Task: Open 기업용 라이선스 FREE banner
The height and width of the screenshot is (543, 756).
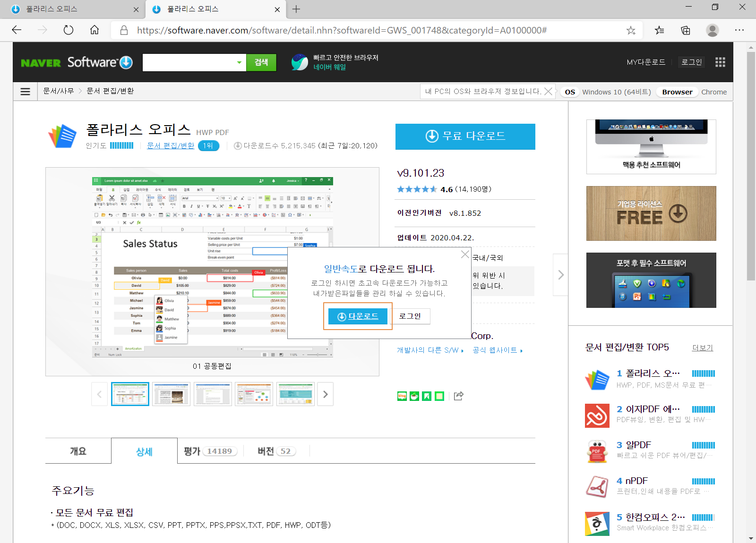Action: (651, 213)
